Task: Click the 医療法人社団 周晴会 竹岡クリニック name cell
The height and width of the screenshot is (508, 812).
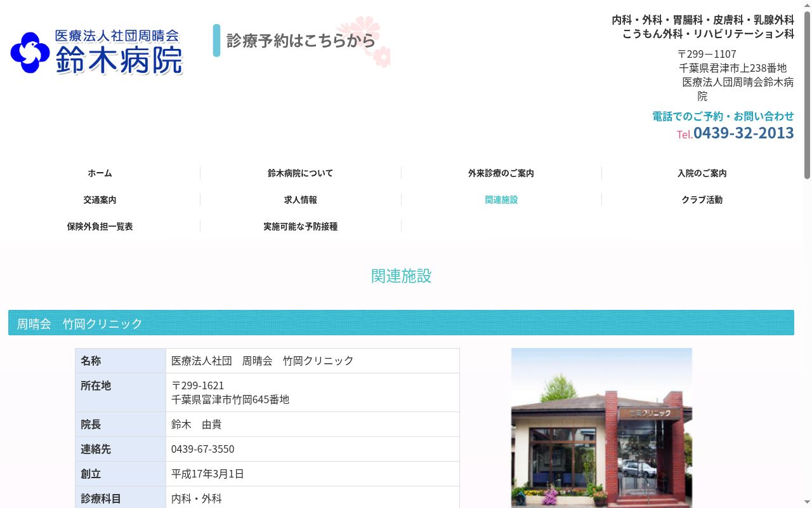Action: pos(313,361)
